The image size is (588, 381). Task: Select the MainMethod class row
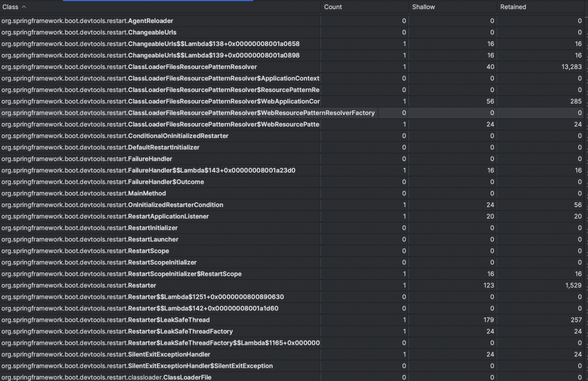tap(292, 193)
